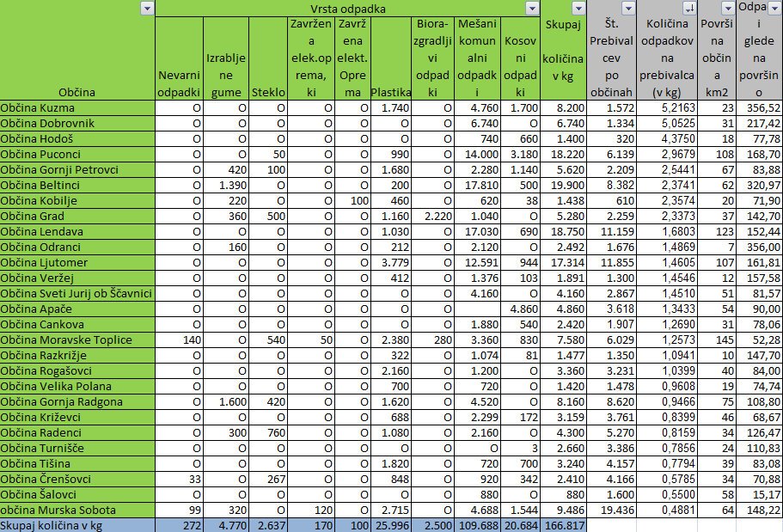Click the Občina Sveti Jurij ob Ščavnici cell
The image size is (783, 532).
pyautogui.click(x=77, y=293)
